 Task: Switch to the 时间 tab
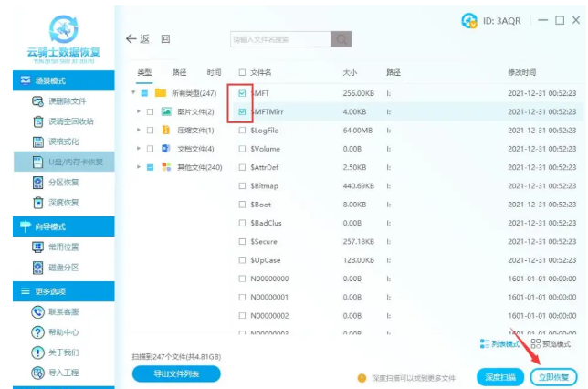[214, 72]
